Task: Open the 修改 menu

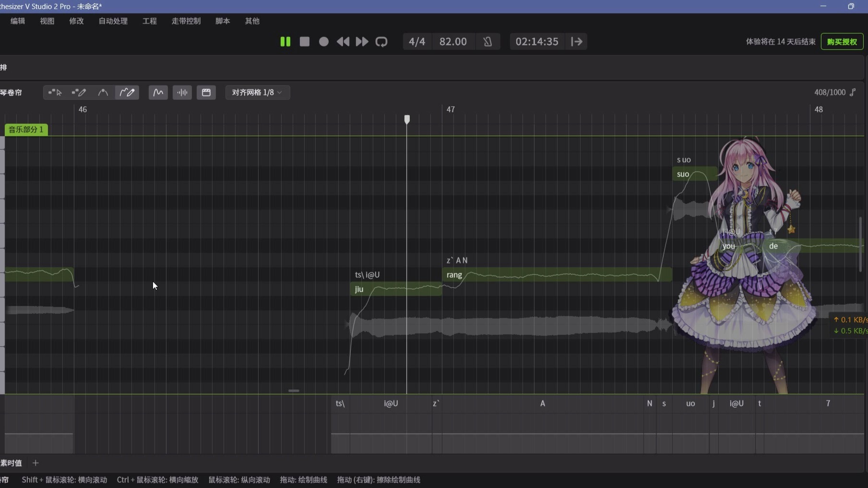Action: [76, 21]
